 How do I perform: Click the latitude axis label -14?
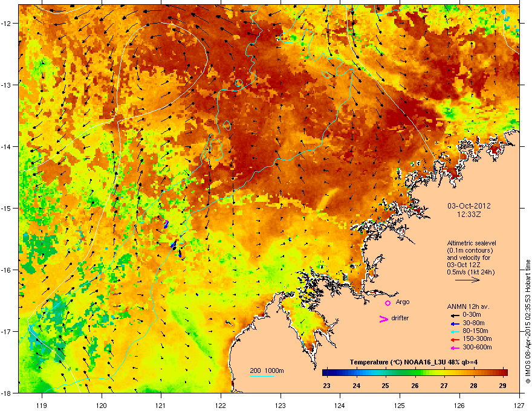(6, 146)
